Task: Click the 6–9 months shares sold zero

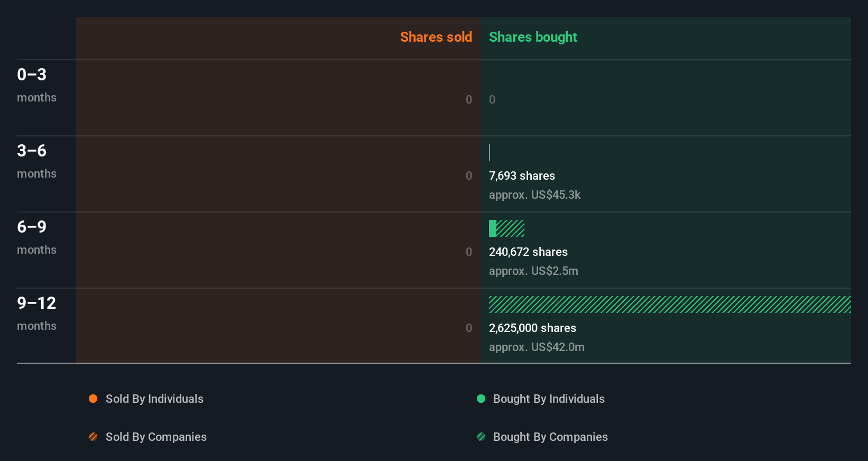Action: 469,252
